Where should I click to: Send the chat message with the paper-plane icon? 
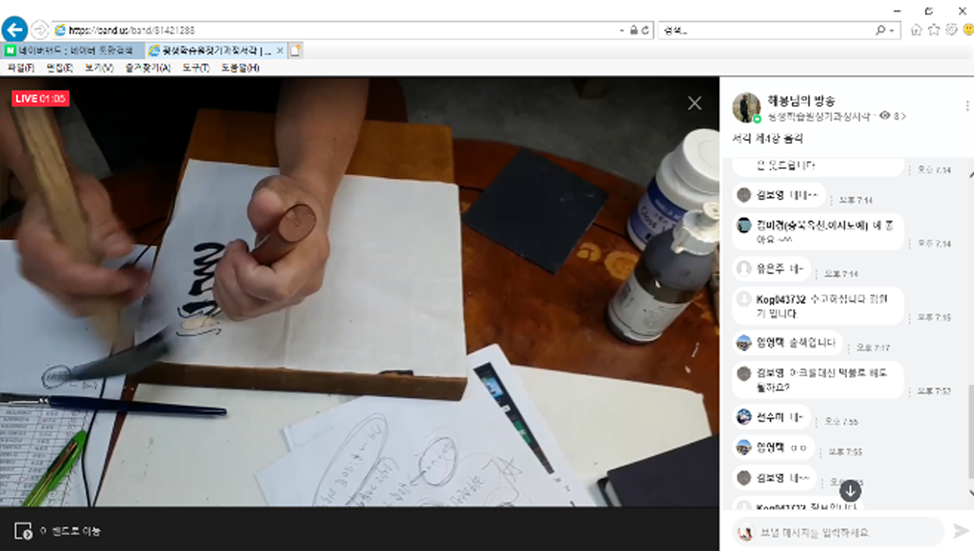point(961,531)
